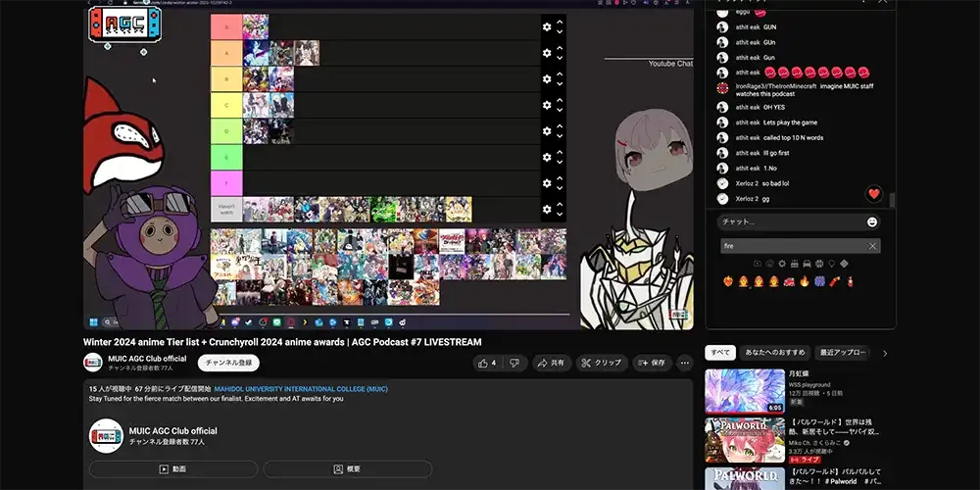Open channel 概要 about button

coord(348,469)
